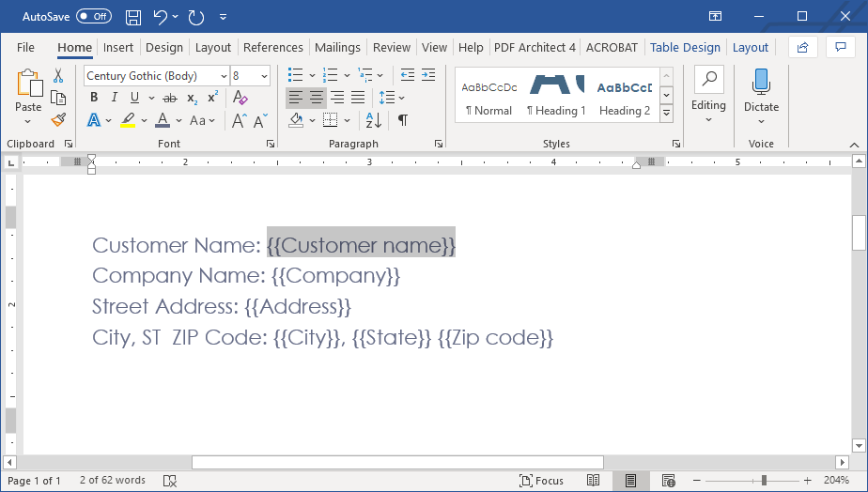868x492 pixels.
Task: Toggle Print Layout view button
Action: pyautogui.click(x=630, y=481)
